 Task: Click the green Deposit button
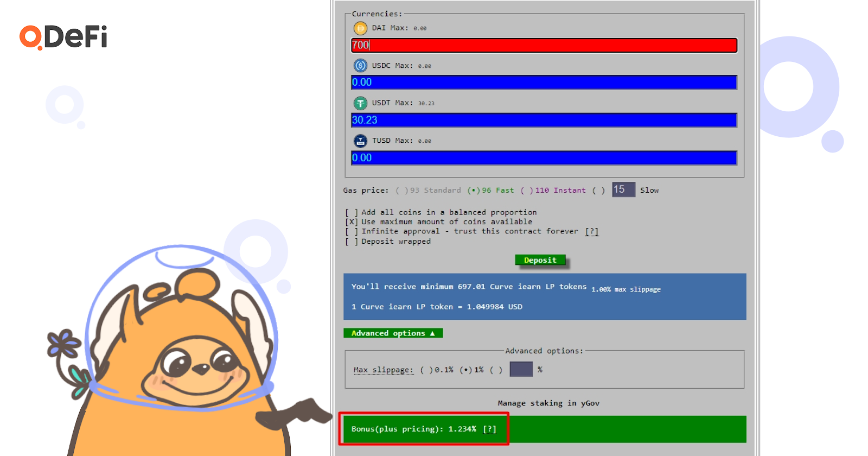point(540,261)
